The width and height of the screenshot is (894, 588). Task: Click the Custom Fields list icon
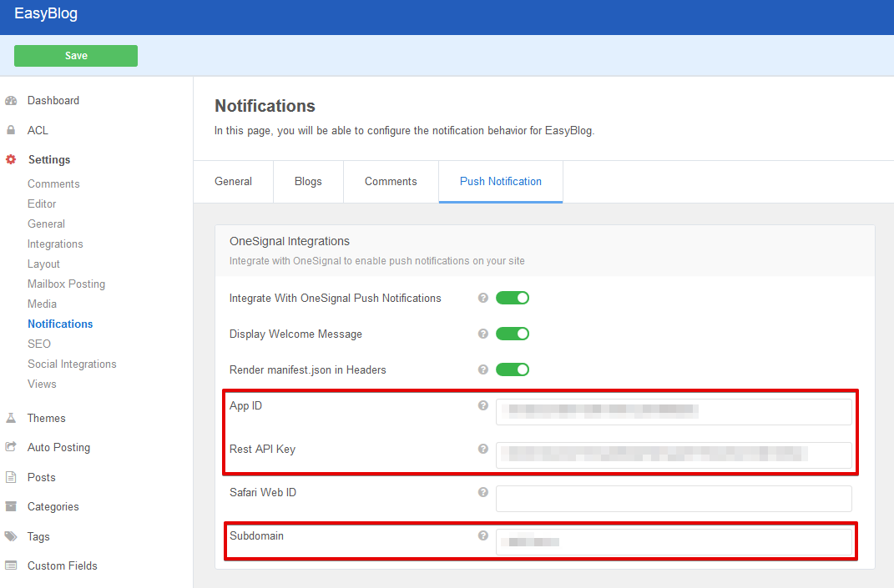pos(11,565)
